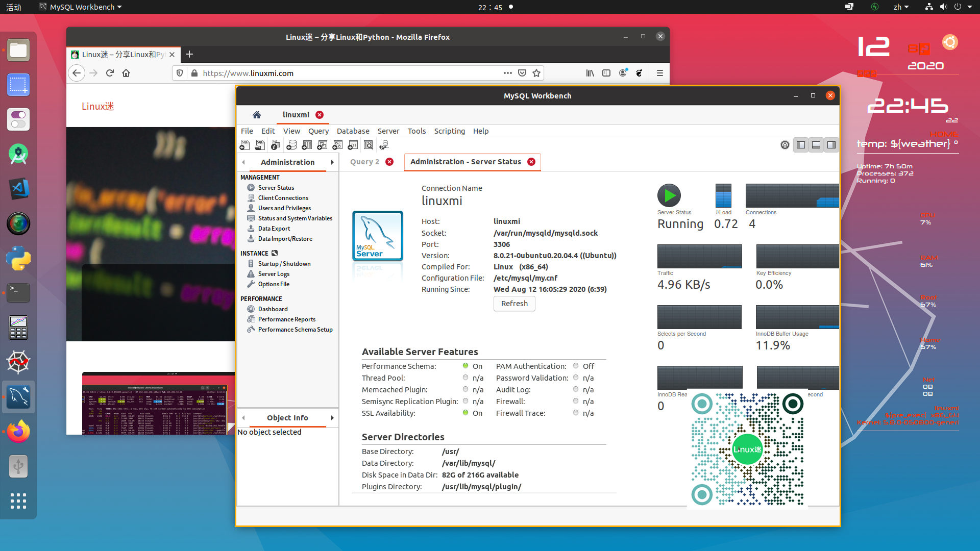Open the Query menu
The width and height of the screenshot is (980, 551).
click(318, 131)
